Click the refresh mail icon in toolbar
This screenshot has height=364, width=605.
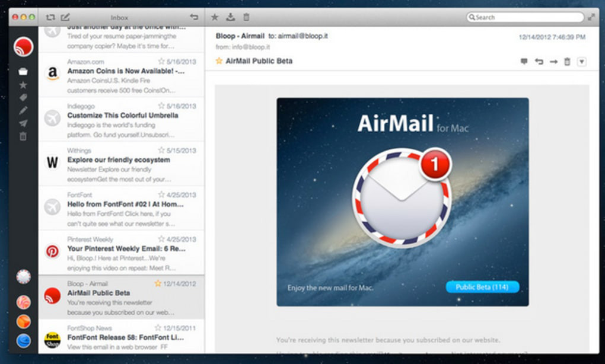tap(50, 17)
